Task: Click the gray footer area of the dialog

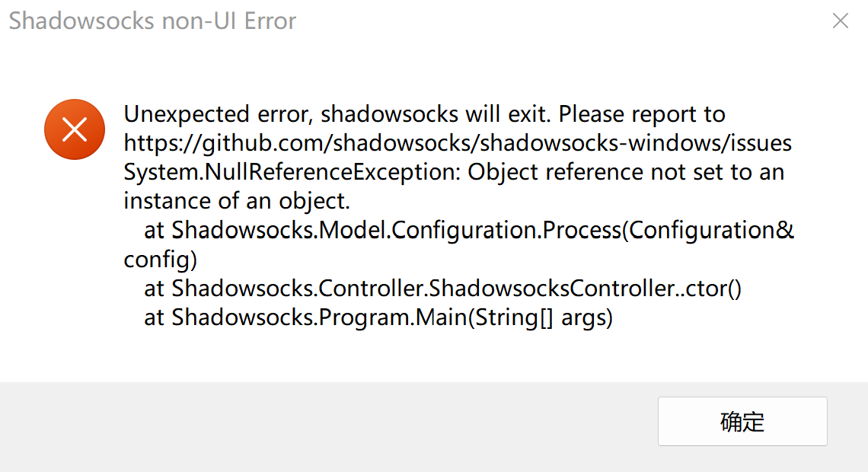Action: 305,423
